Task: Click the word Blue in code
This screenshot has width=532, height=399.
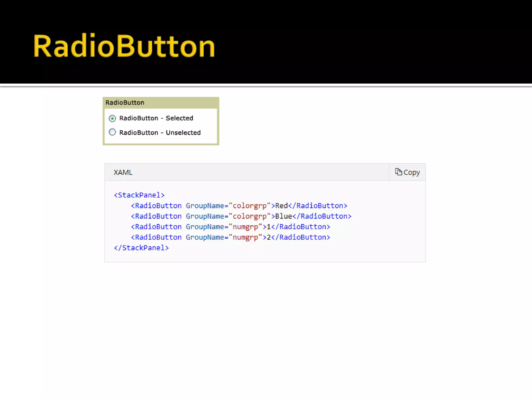Action: 284,216
